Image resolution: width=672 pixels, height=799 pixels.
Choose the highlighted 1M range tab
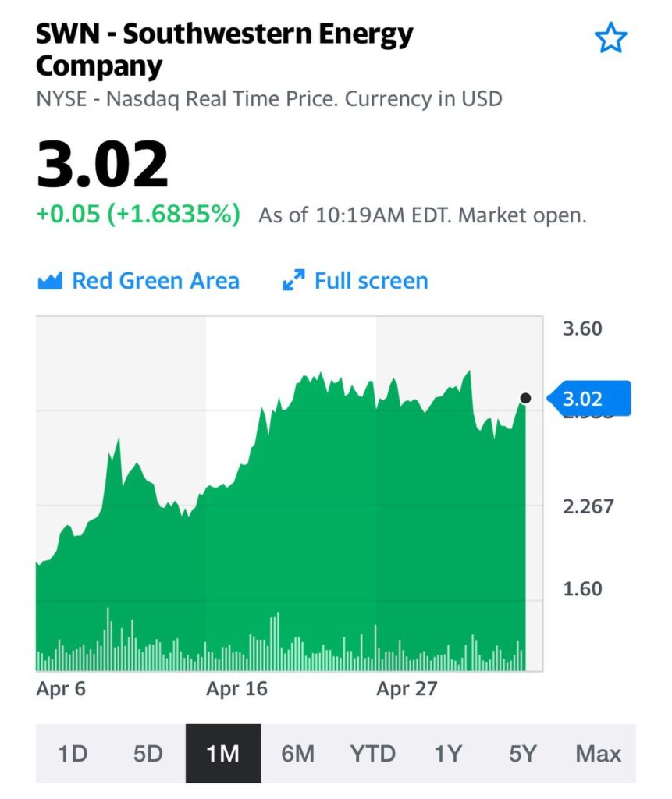[x=222, y=754]
